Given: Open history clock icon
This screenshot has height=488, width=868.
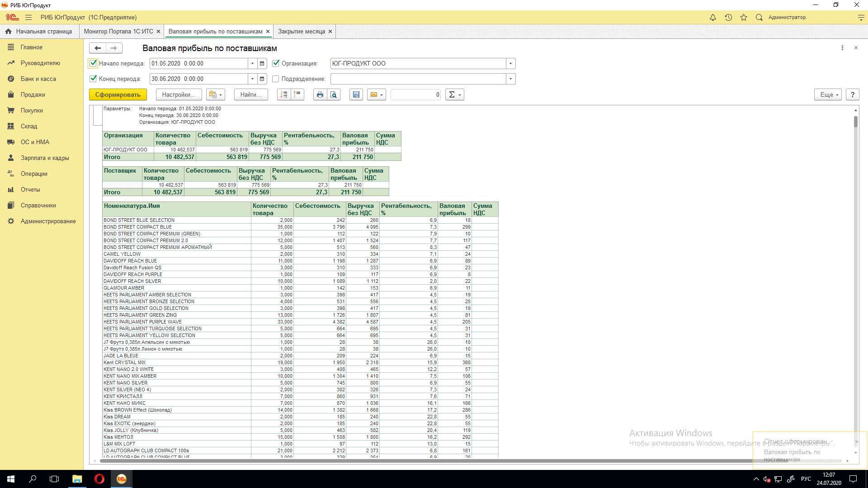Looking at the screenshot, I should (728, 18).
